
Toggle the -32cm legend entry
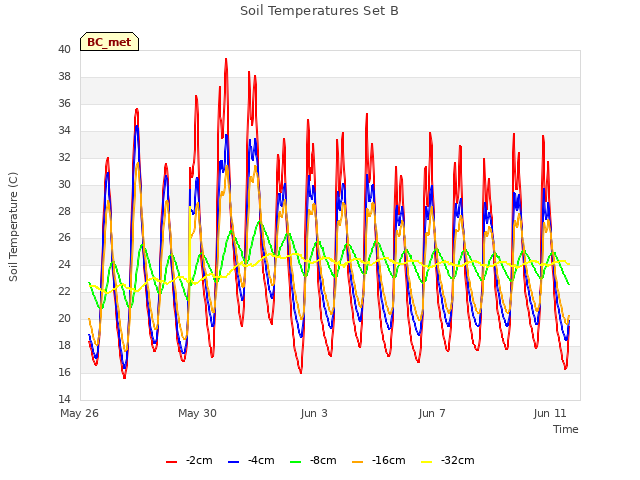(448, 460)
